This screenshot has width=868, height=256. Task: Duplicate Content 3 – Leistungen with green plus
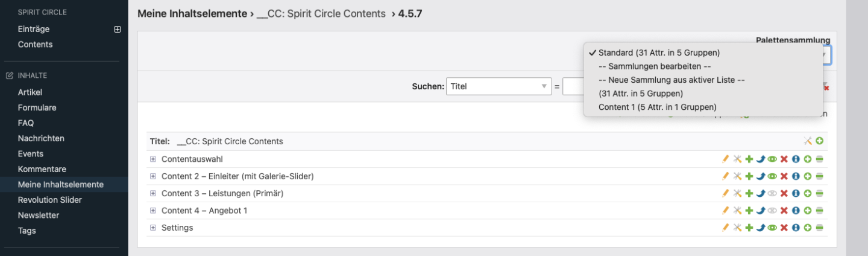coord(749,194)
